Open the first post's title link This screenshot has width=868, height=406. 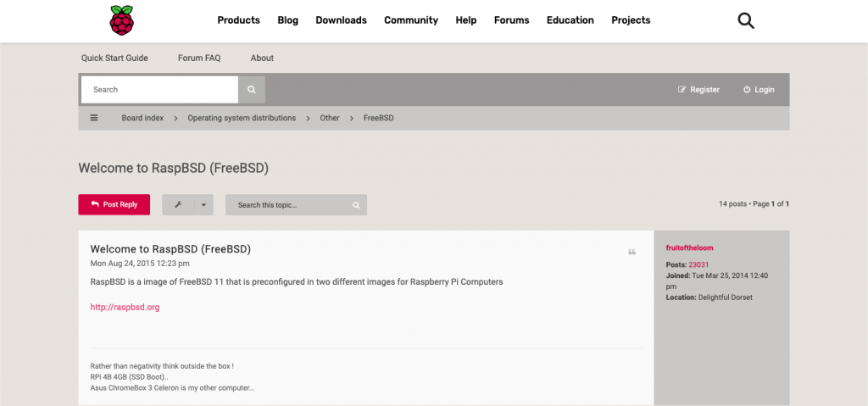pos(170,249)
